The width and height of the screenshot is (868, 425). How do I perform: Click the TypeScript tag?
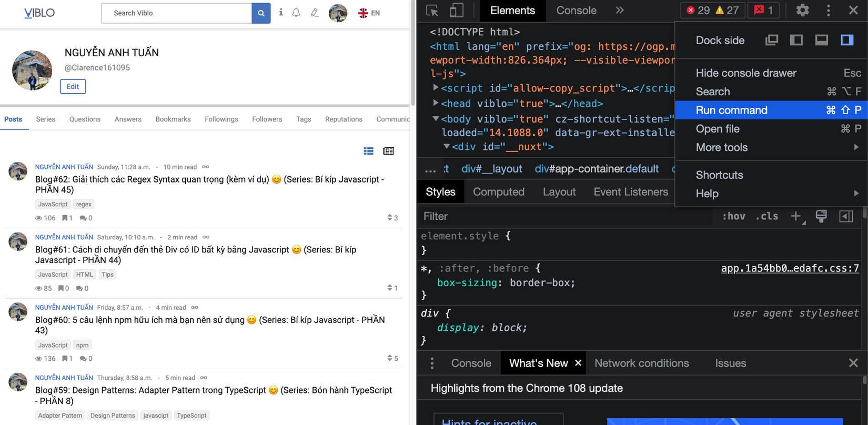(x=191, y=416)
